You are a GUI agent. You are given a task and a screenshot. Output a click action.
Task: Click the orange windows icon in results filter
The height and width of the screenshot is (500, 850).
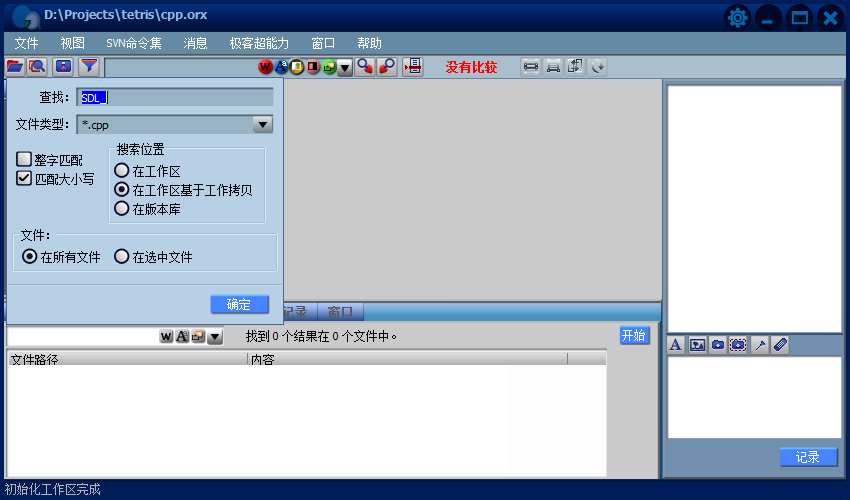pos(198,336)
